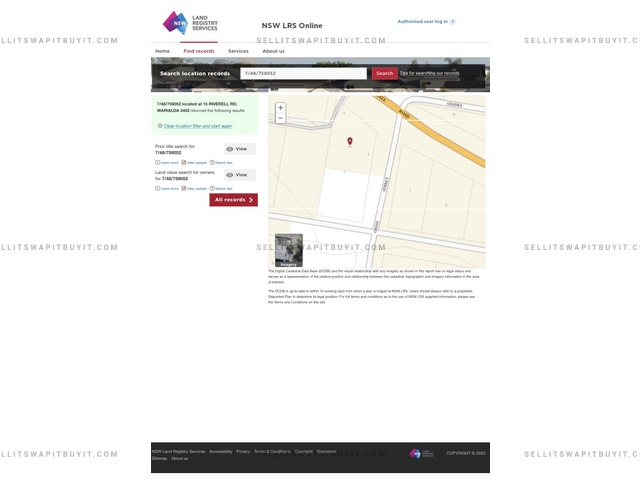Click the NSW Land Registry Services logo

(189, 22)
